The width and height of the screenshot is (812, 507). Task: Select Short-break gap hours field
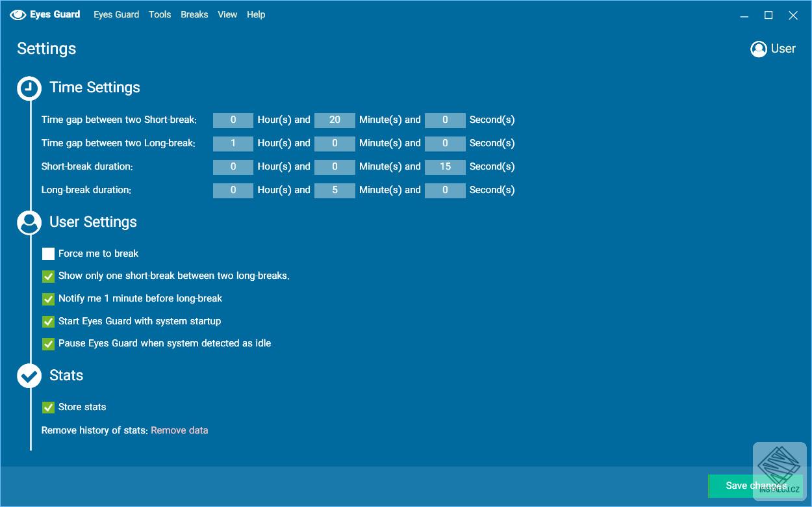pos(233,120)
